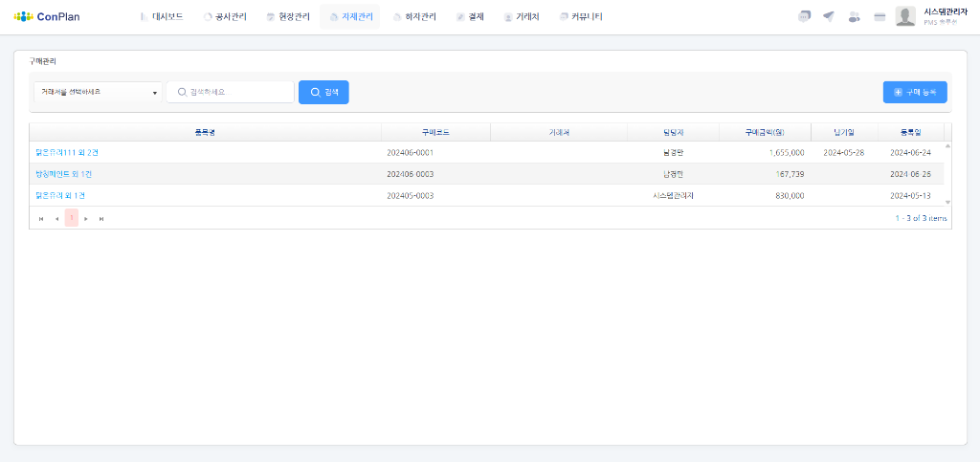
Task: Expand the 거래처 selection dropdown
Action: [x=99, y=92]
